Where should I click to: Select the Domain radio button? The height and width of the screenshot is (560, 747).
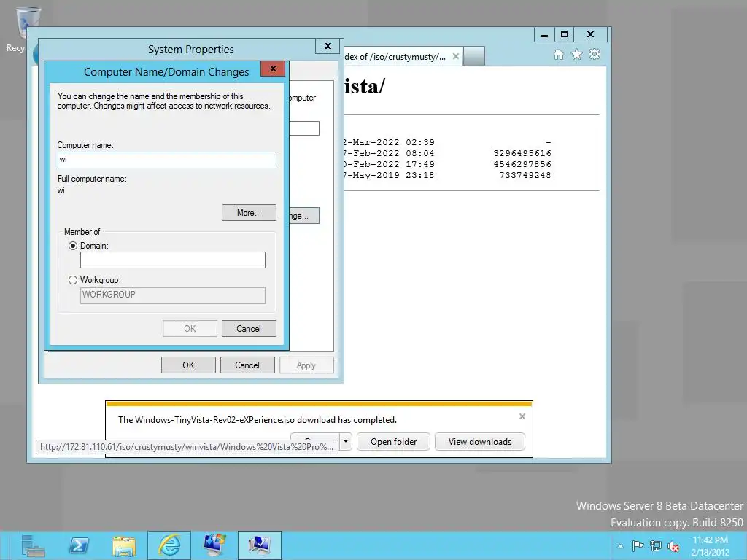pyautogui.click(x=73, y=246)
